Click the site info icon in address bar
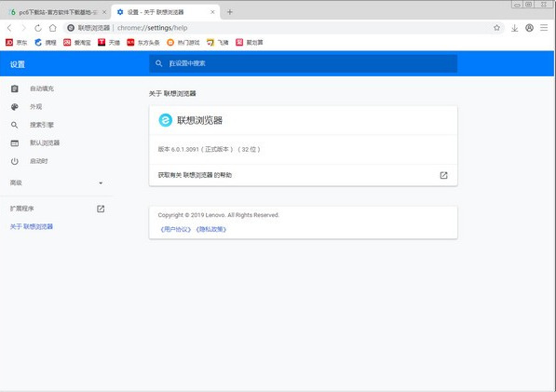 point(71,28)
